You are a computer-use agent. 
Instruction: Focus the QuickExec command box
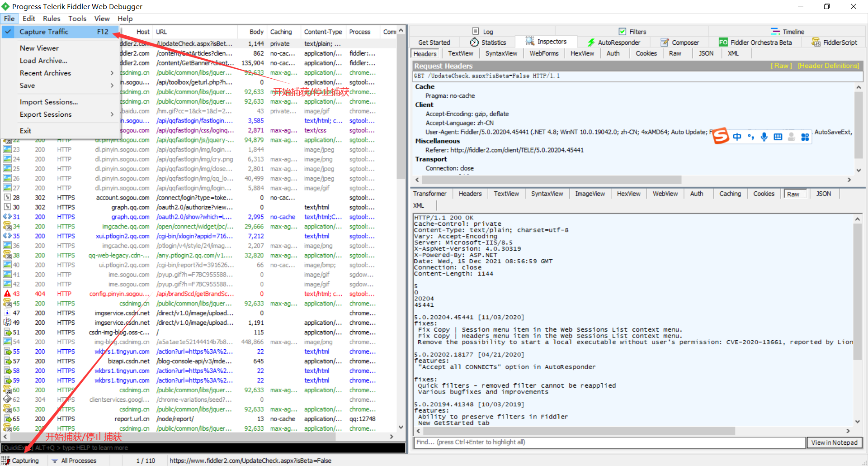203,448
